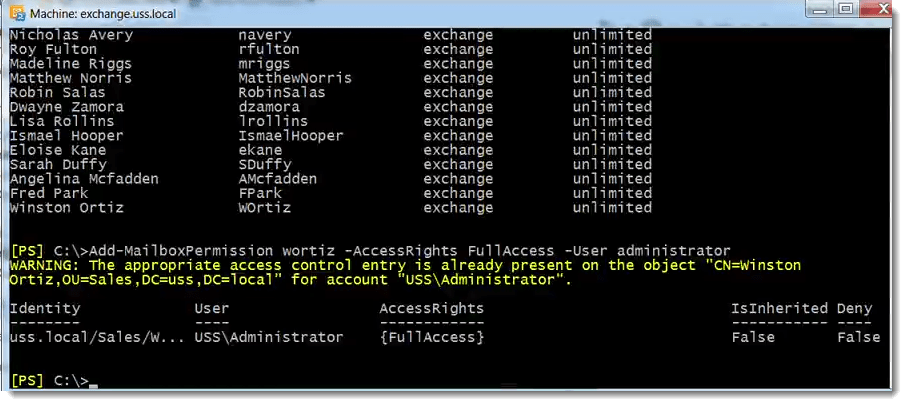Viewport: 907px width, 406px height.
Task: Place cursor at the bottom [PS] C:\> prompt
Action: [50, 381]
